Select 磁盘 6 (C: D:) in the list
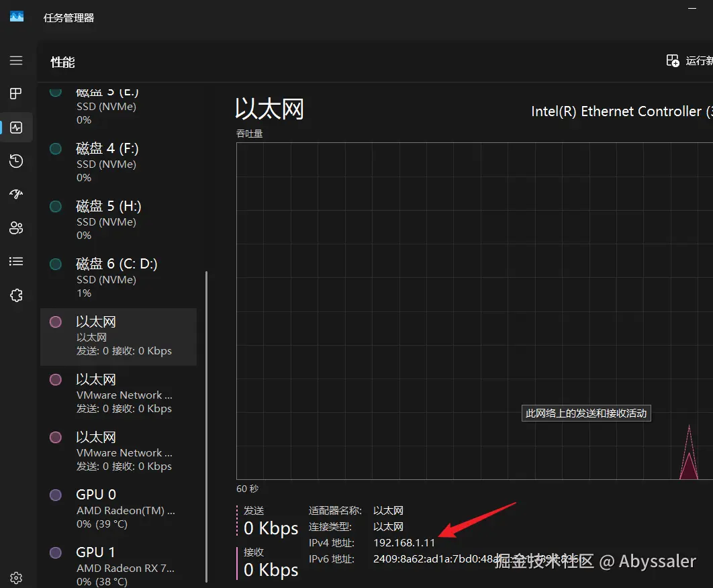The image size is (713, 588). 118,278
